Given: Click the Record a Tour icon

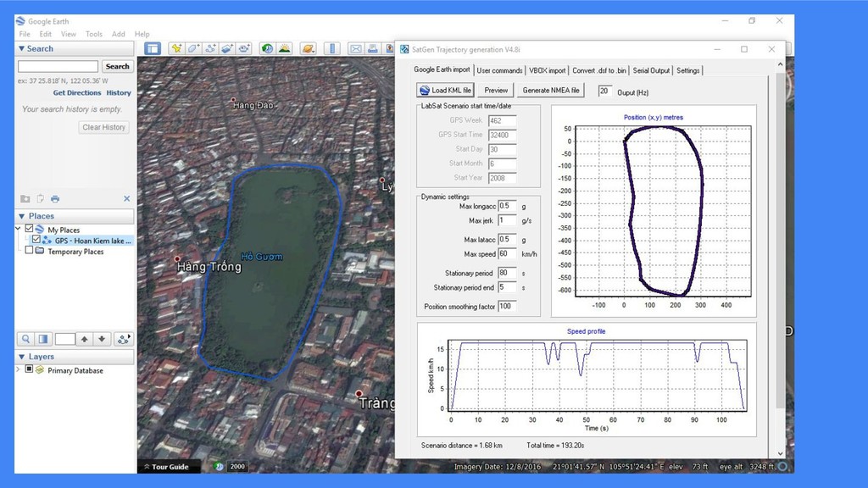Looking at the screenshot, I should [244, 48].
